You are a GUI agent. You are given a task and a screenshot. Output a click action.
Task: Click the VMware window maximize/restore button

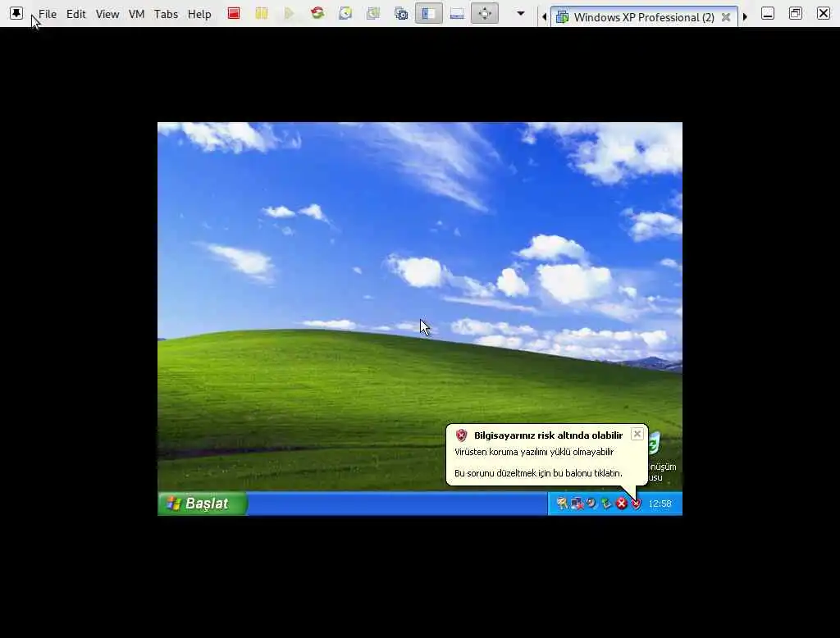tap(796, 13)
